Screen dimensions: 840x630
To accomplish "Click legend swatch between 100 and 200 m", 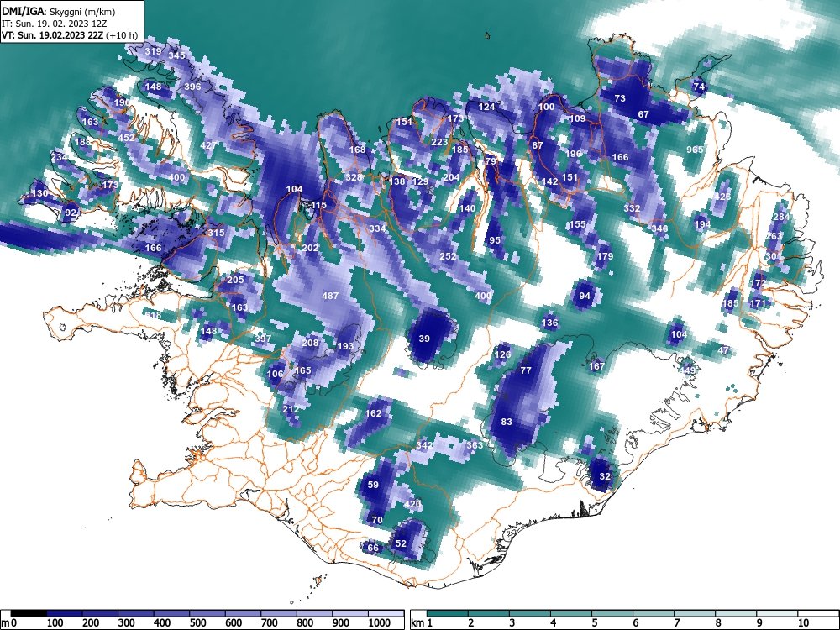I will [x=65, y=613].
